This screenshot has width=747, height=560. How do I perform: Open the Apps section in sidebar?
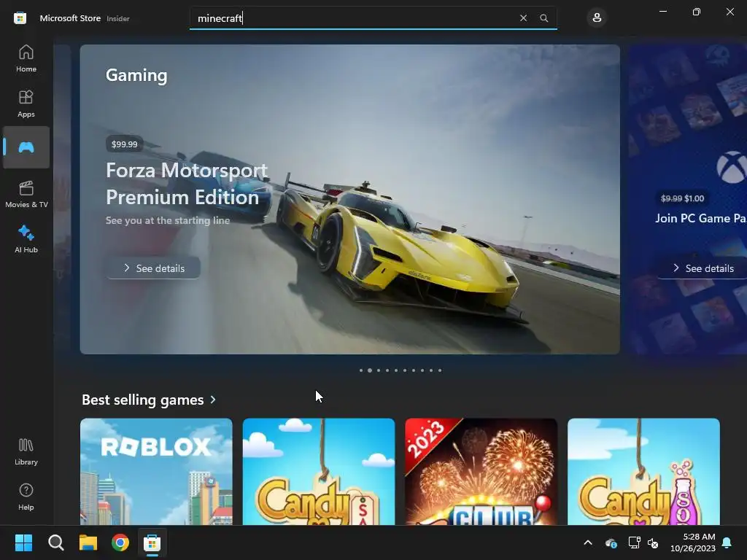(26, 104)
